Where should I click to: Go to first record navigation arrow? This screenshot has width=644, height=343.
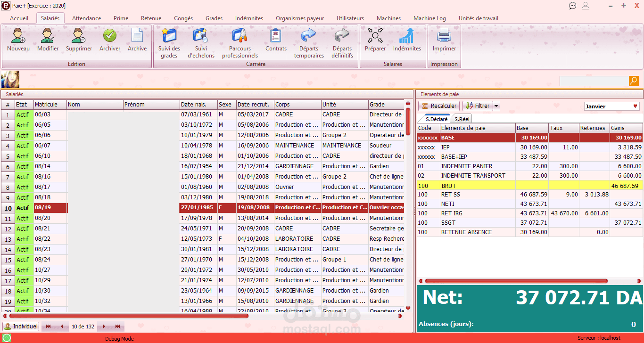[x=49, y=326]
